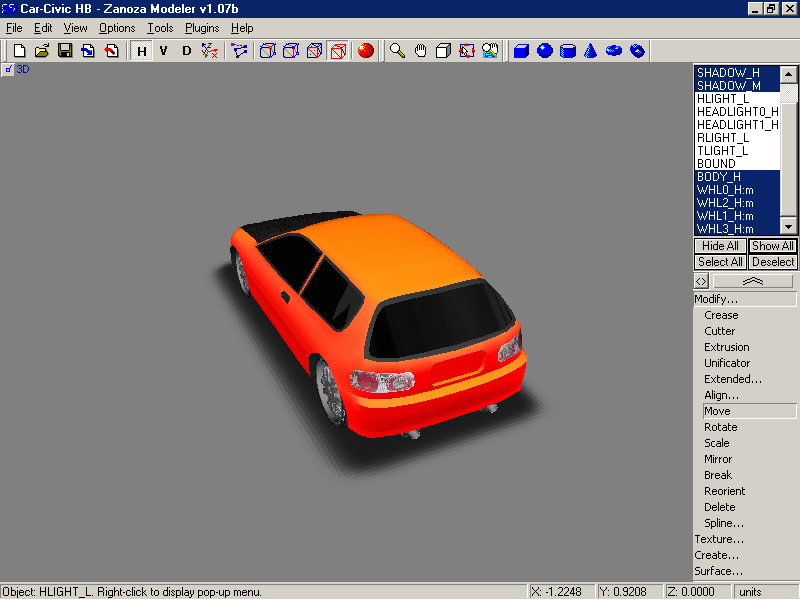
Task: Expand the Surface... tool group
Action: point(718,571)
